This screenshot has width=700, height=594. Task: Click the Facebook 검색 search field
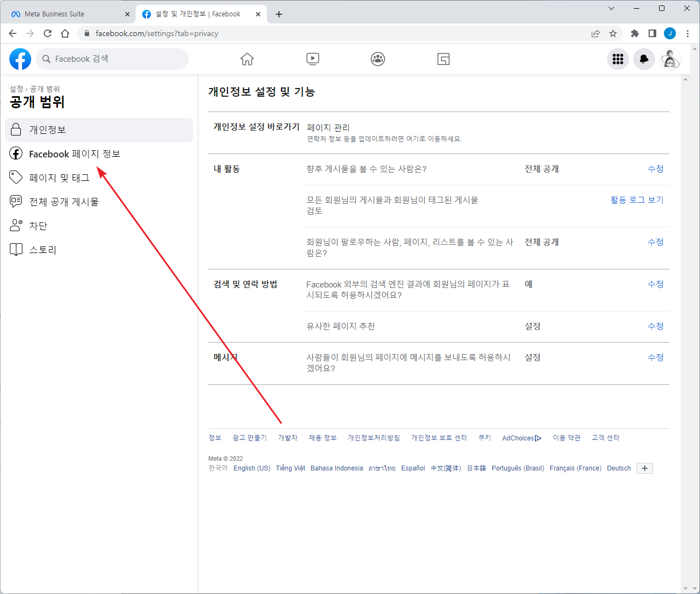coord(112,59)
